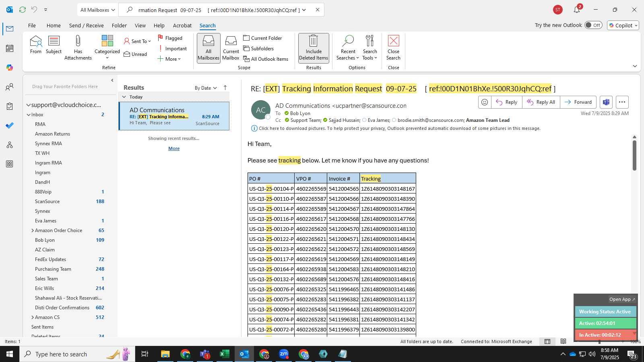Image resolution: width=644 pixels, height=362 pixels.
Task: Switch to Reading view in status bar
Action: tap(563, 341)
